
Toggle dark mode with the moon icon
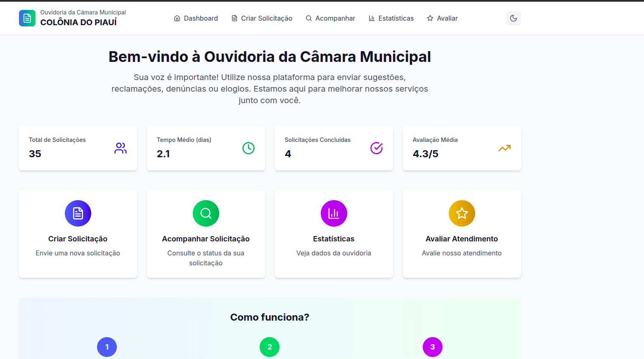[x=514, y=18]
